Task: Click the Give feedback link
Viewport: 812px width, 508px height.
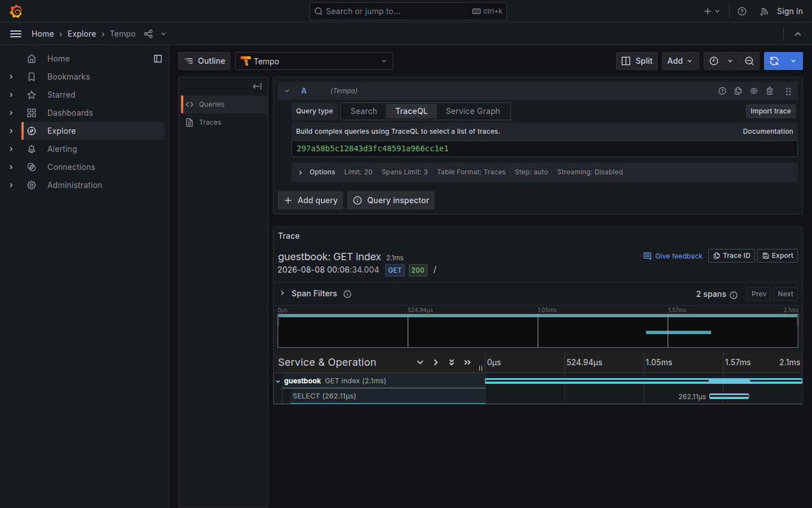Action: click(x=673, y=256)
